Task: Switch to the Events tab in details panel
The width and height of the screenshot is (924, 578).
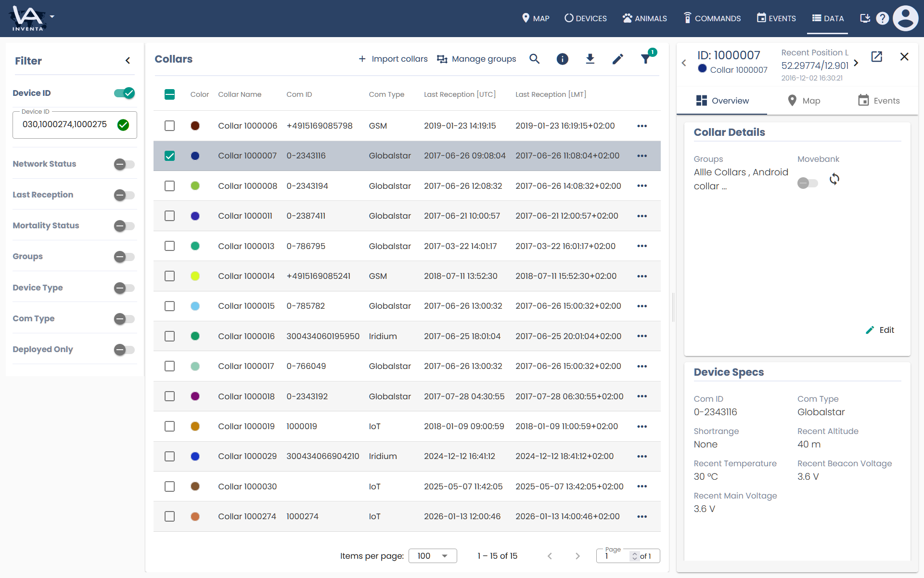Action: (879, 101)
